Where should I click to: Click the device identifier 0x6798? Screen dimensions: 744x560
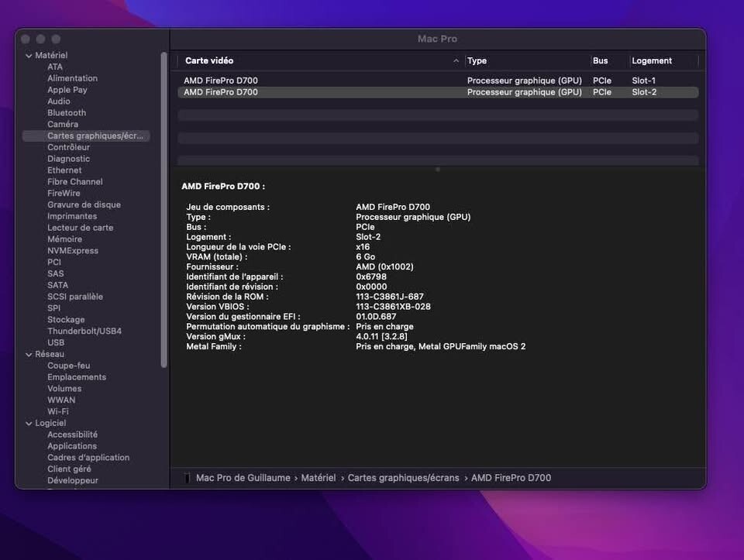coord(371,277)
